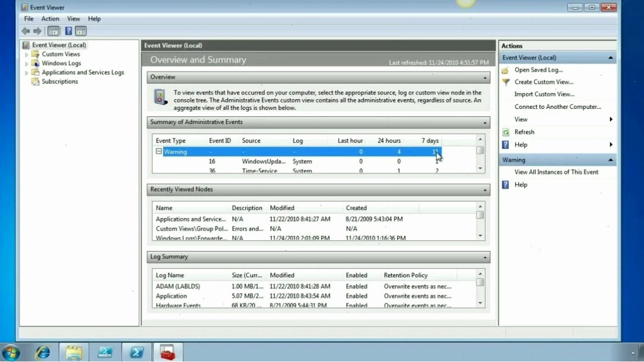Expand the Custom Views tree node
The width and height of the screenshot is (644, 362).
click(x=26, y=54)
